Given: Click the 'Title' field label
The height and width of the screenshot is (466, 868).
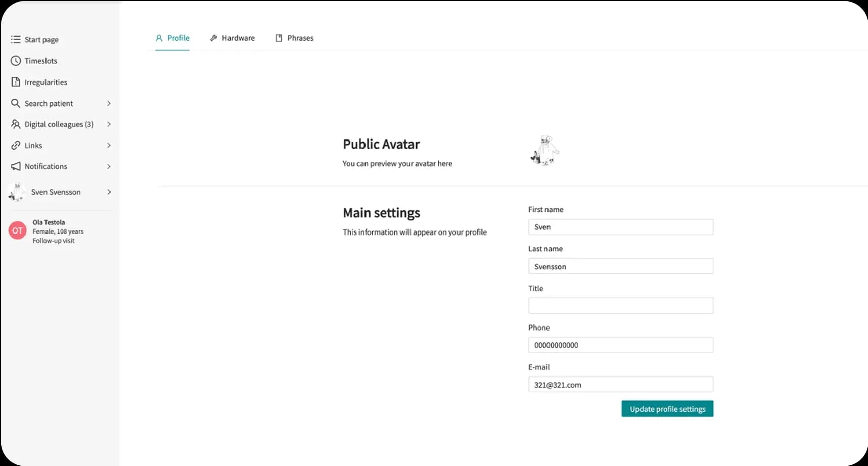Looking at the screenshot, I should coord(536,288).
